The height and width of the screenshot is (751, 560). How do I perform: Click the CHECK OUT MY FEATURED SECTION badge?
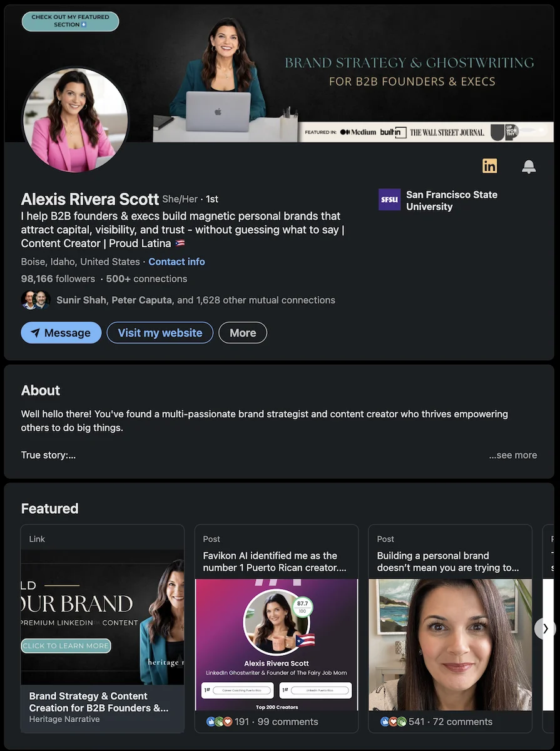coord(70,21)
